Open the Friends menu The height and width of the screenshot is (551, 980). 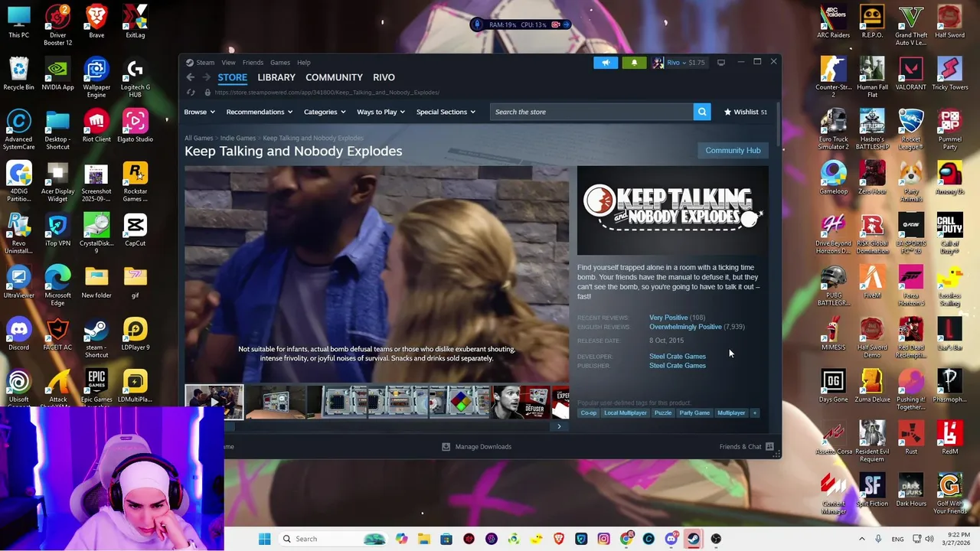tap(253, 63)
